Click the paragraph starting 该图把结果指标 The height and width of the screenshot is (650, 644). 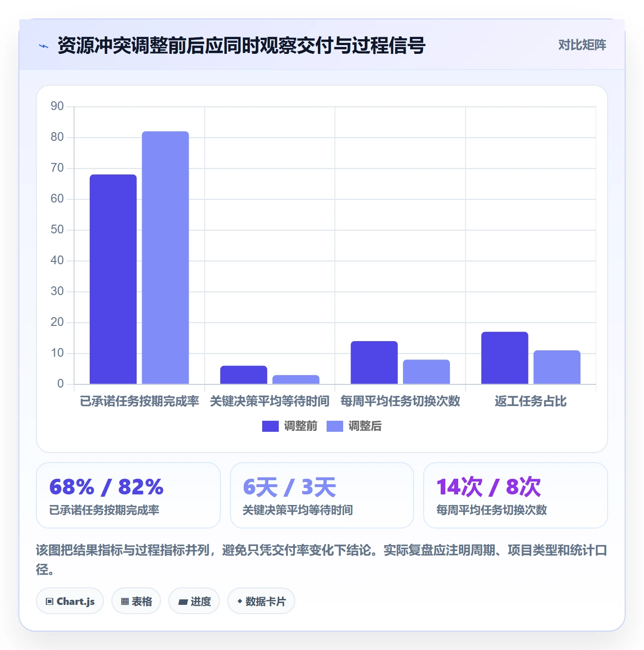click(322, 559)
